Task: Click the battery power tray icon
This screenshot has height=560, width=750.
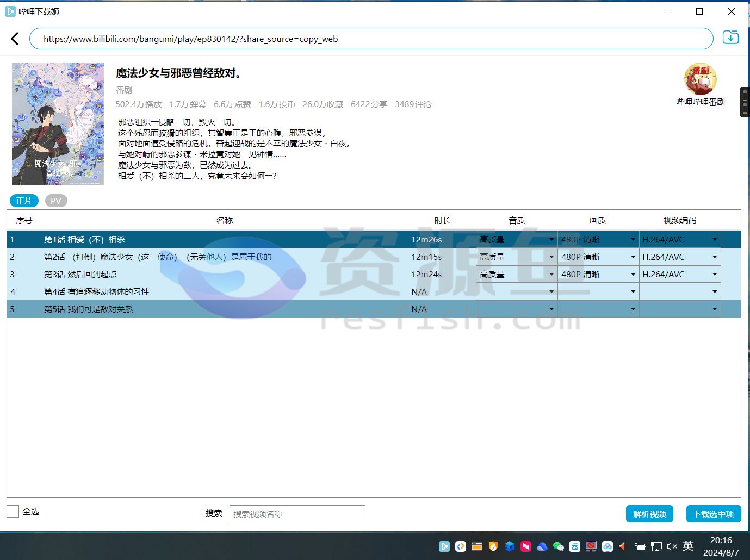Action: pos(640,546)
